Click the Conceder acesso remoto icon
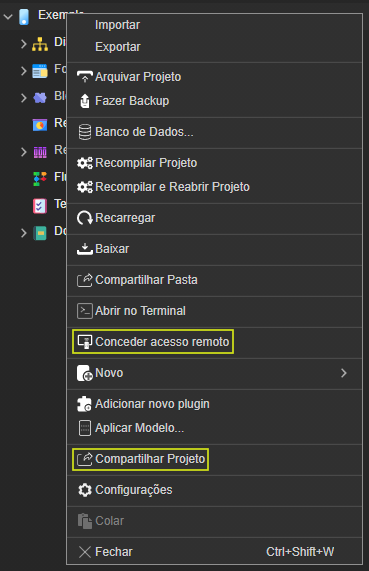 click(85, 342)
